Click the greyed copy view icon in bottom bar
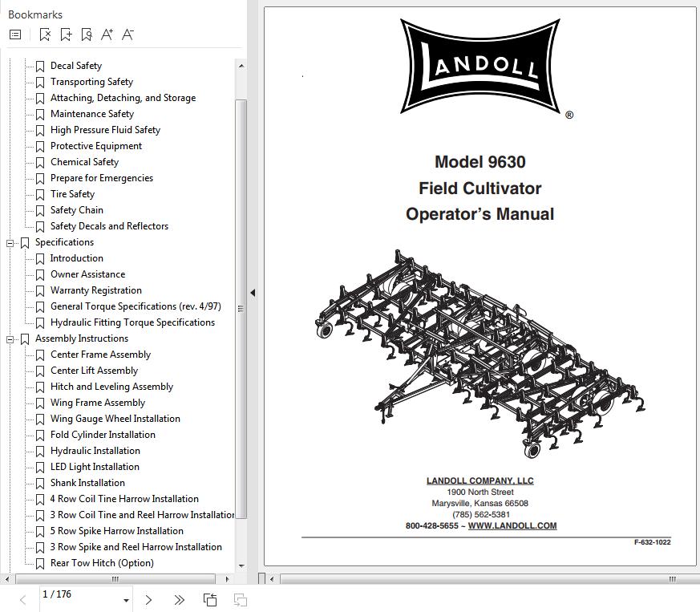 click(241, 600)
